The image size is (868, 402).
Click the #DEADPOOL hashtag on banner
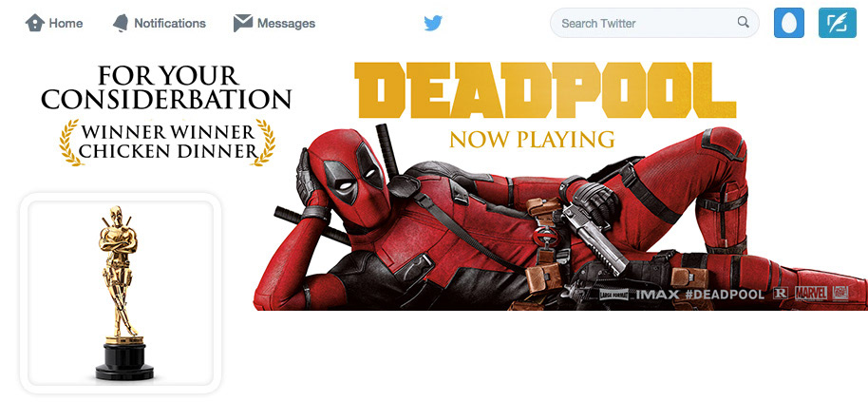(x=724, y=294)
